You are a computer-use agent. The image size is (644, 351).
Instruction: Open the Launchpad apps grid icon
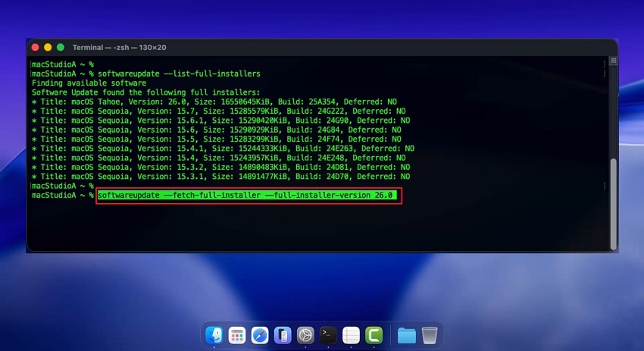tap(237, 335)
